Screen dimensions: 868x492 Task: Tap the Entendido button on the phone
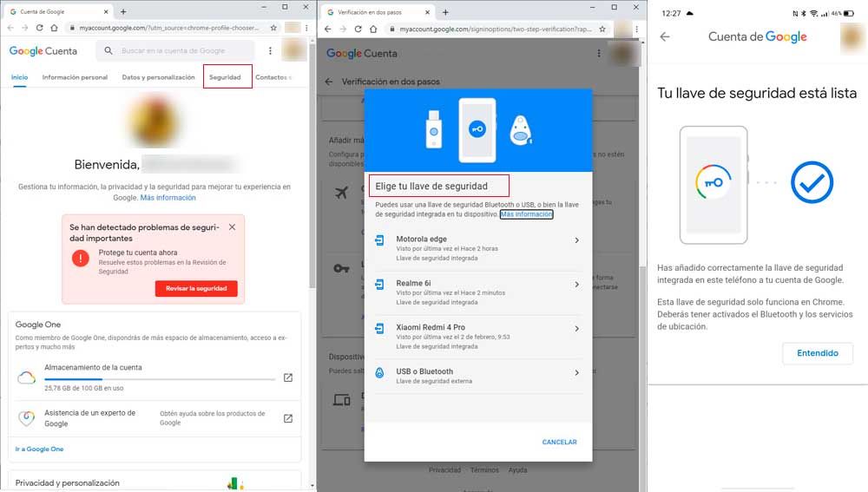(x=818, y=353)
